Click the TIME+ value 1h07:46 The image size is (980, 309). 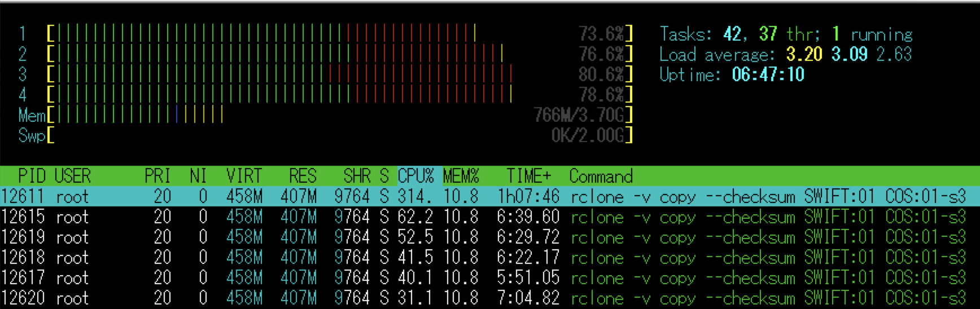tap(528, 196)
